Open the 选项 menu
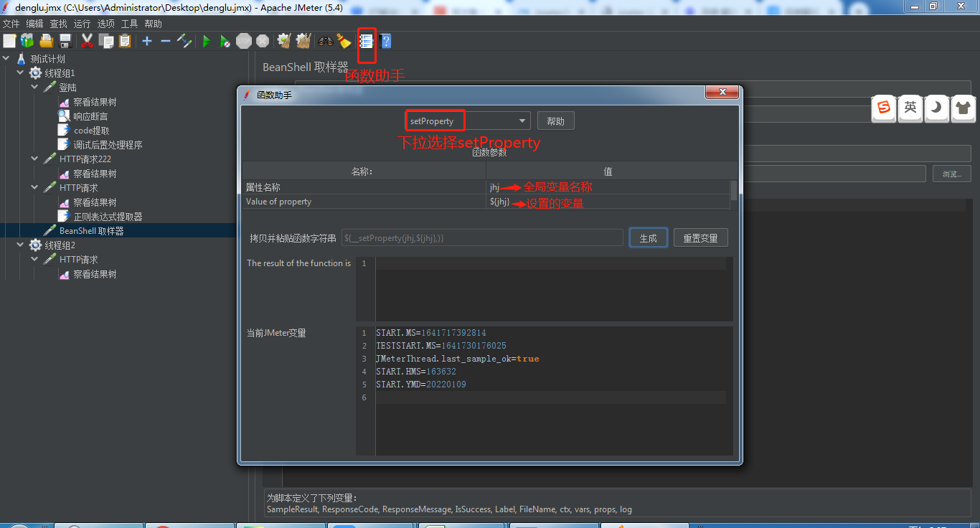Viewport: 980px width, 528px height. 106,24
